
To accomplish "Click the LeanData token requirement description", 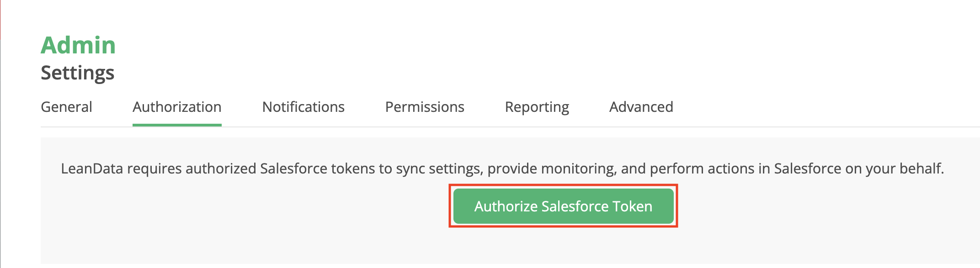I will point(502,169).
